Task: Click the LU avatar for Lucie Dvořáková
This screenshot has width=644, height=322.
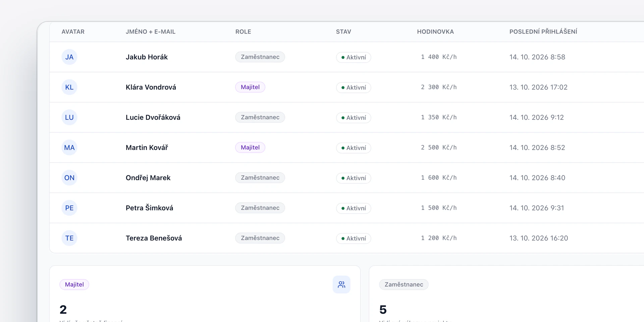Action: tap(69, 117)
